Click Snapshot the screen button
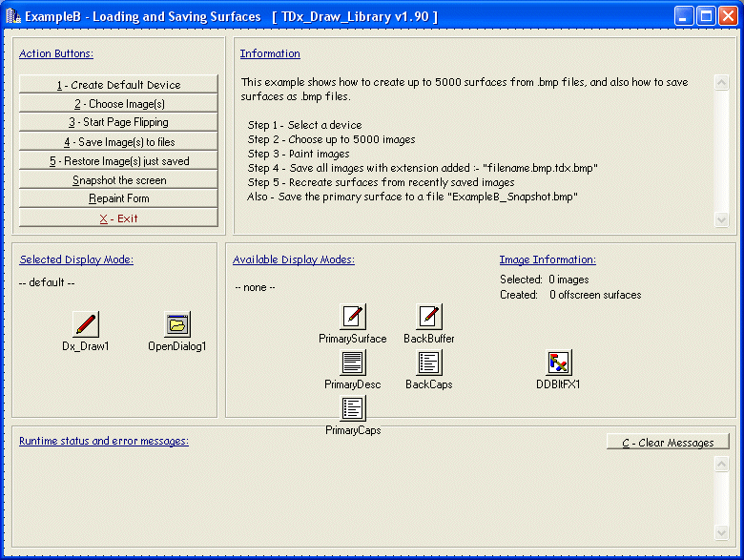The image size is (744, 560). pyautogui.click(x=119, y=180)
